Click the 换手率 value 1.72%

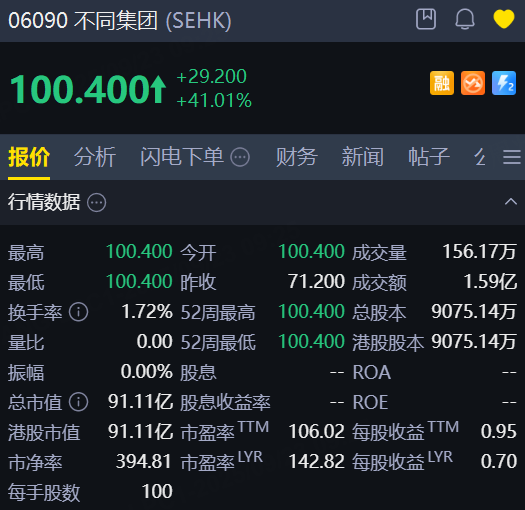click(x=147, y=312)
